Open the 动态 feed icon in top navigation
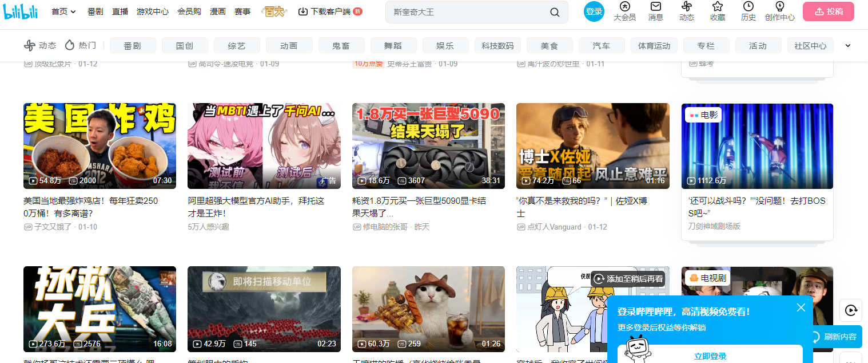 pyautogui.click(x=687, y=11)
